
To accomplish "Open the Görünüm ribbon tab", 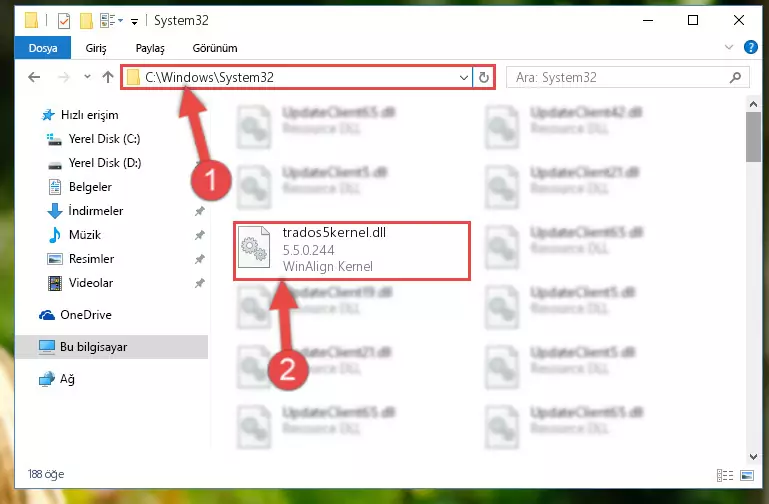I will 215,48.
